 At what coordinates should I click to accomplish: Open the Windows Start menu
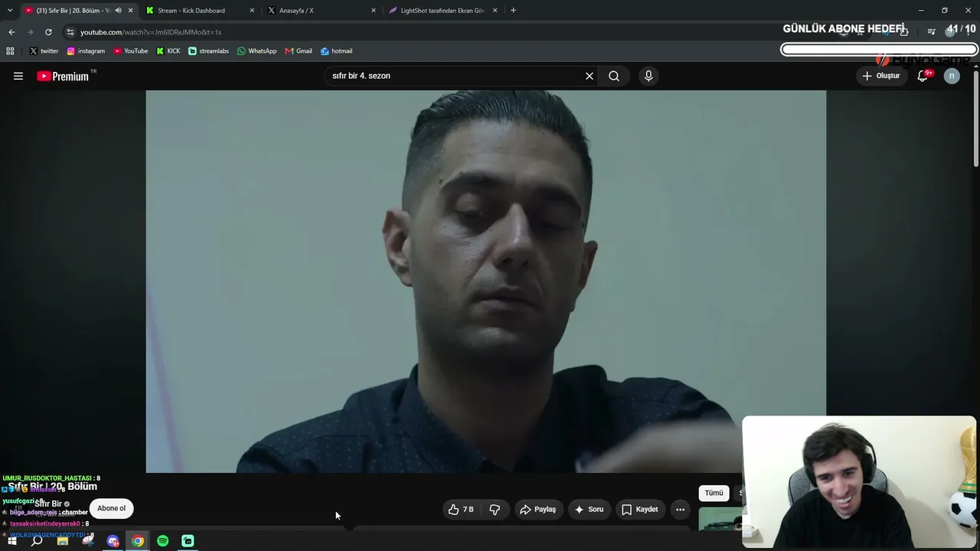[11, 541]
